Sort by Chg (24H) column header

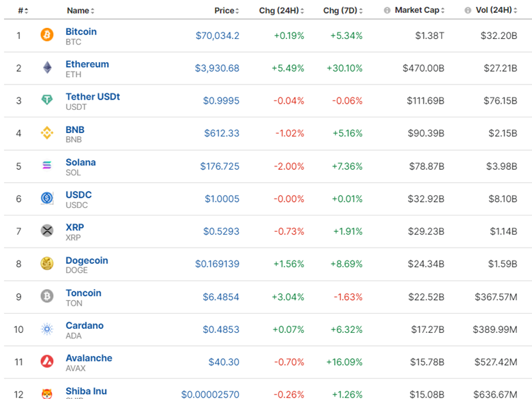pyautogui.click(x=281, y=11)
